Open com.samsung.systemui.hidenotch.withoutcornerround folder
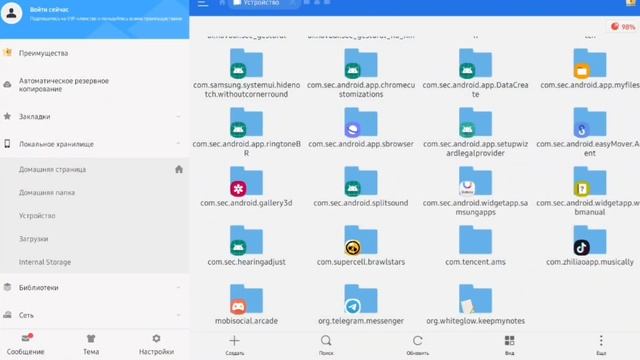 246,73
